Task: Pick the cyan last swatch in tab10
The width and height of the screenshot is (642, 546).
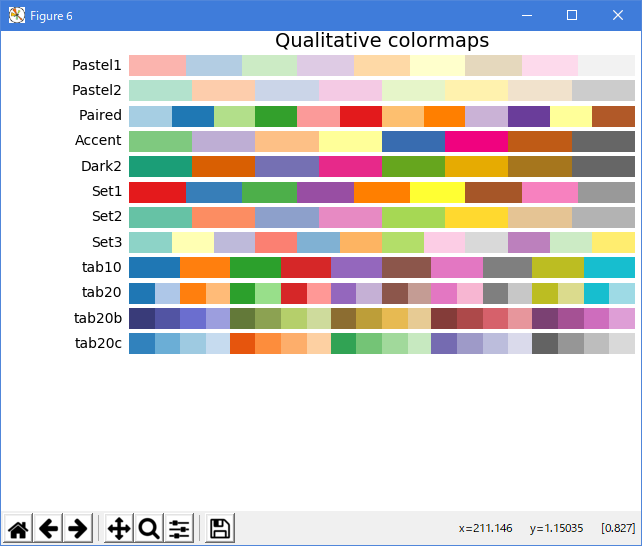Action: point(609,267)
